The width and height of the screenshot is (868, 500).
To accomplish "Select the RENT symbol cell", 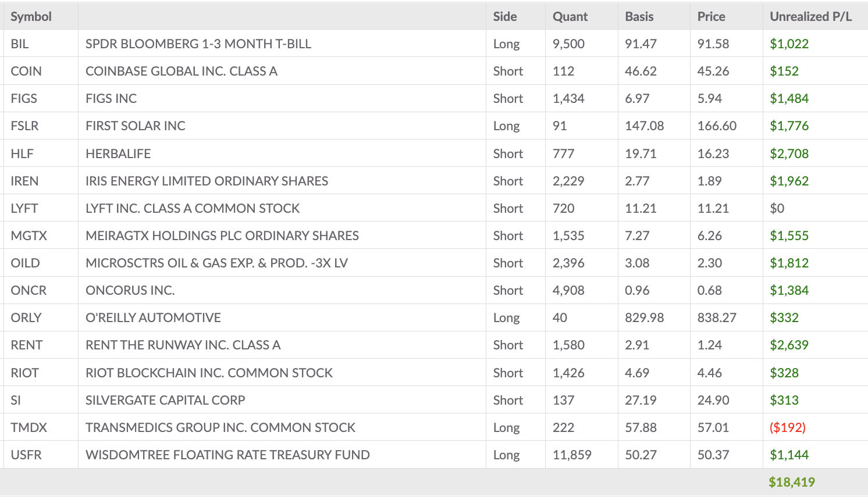I will click(27, 345).
